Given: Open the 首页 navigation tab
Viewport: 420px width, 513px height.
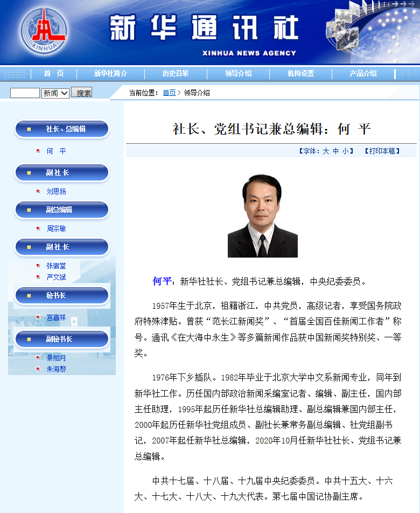Looking at the screenshot, I should pos(54,74).
